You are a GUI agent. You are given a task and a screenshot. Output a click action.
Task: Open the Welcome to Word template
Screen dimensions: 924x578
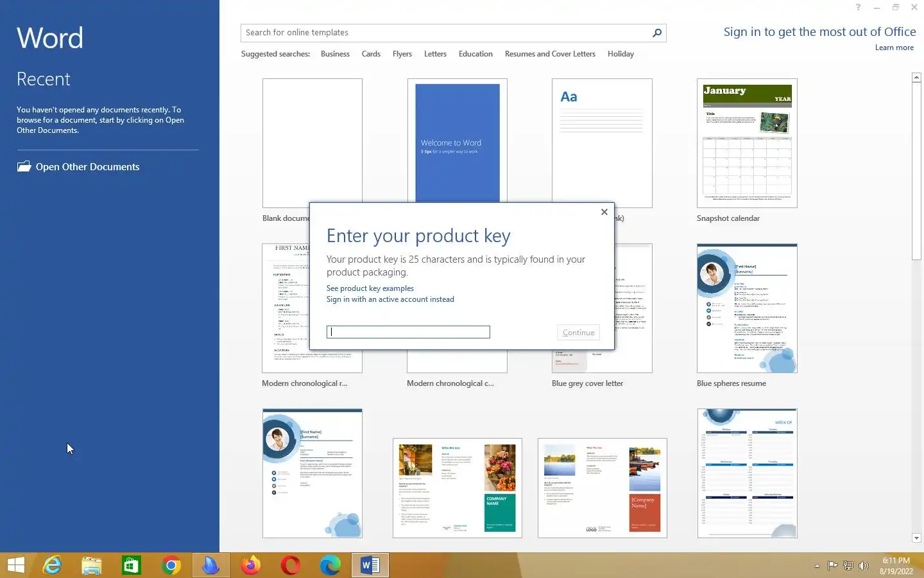(x=458, y=140)
